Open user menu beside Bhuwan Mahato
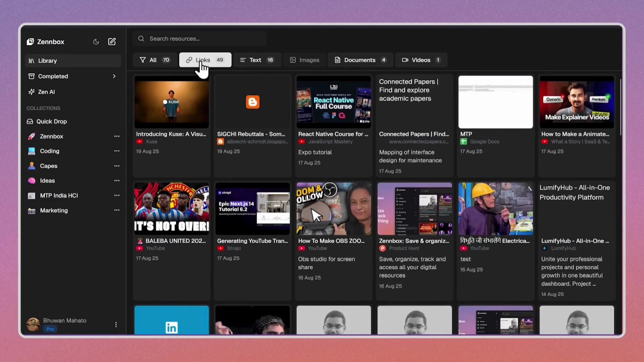644x362 pixels. pos(116,324)
